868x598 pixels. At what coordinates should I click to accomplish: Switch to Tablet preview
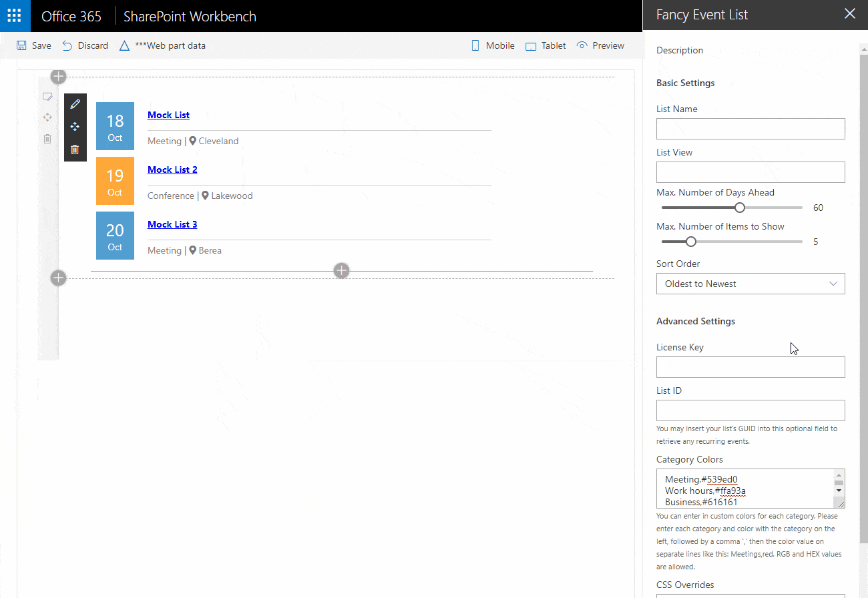546,45
